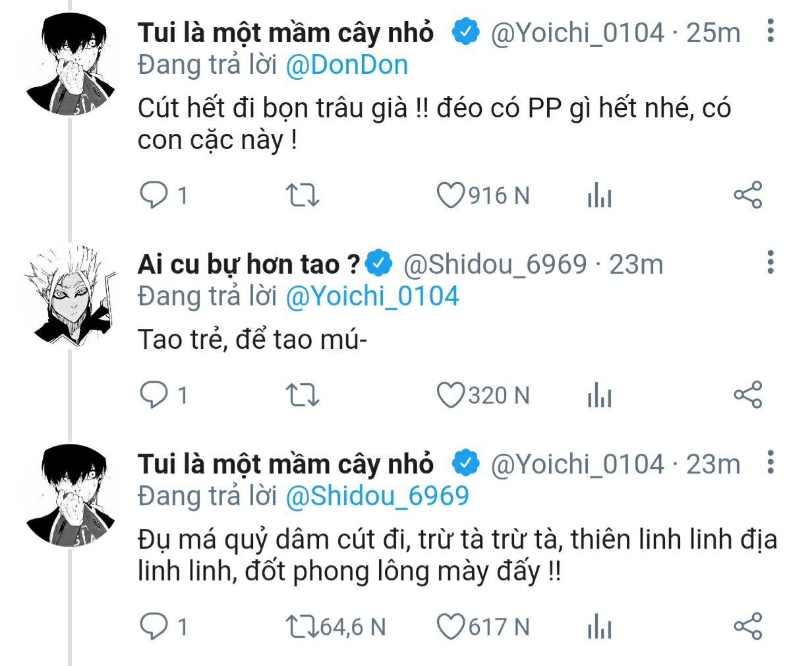
Task: View analytics of the last tweet
Action: (x=599, y=627)
